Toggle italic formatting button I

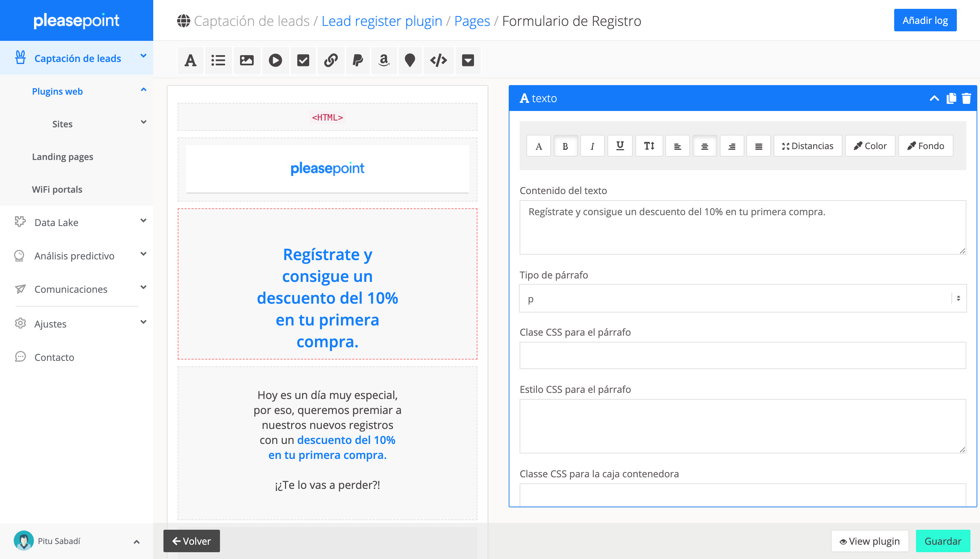(x=592, y=146)
